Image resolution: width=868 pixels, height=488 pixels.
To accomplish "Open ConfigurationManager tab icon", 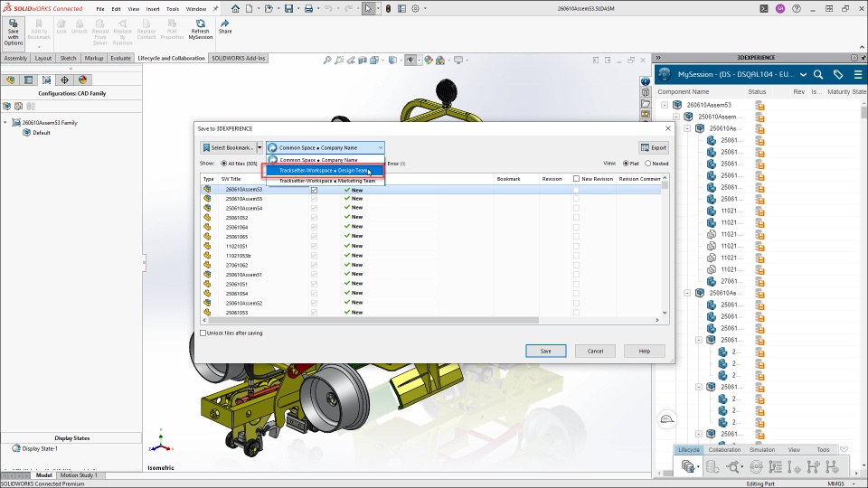I will click(46, 80).
